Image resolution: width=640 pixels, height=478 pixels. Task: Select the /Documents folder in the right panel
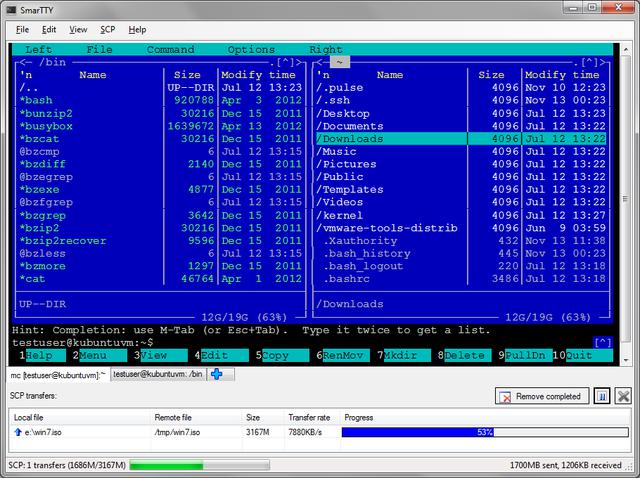click(x=350, y=126)
